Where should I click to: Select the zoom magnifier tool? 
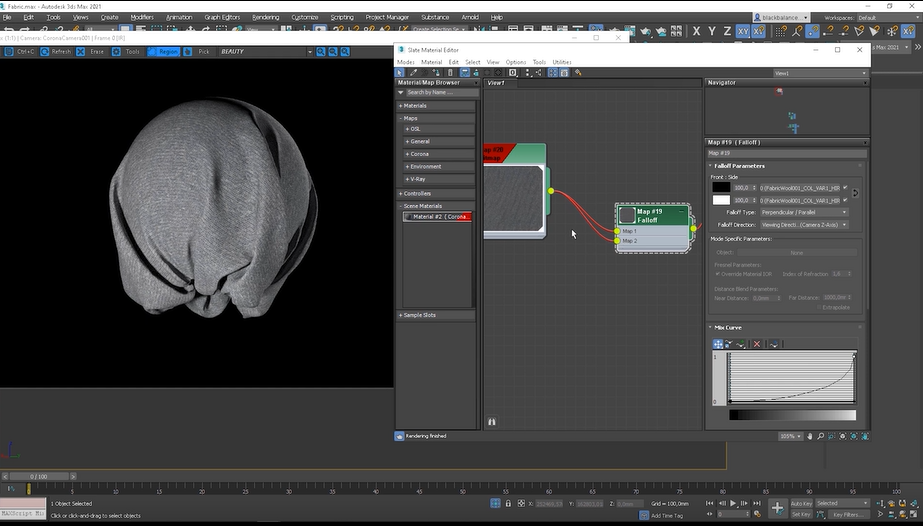coord(821,436)
